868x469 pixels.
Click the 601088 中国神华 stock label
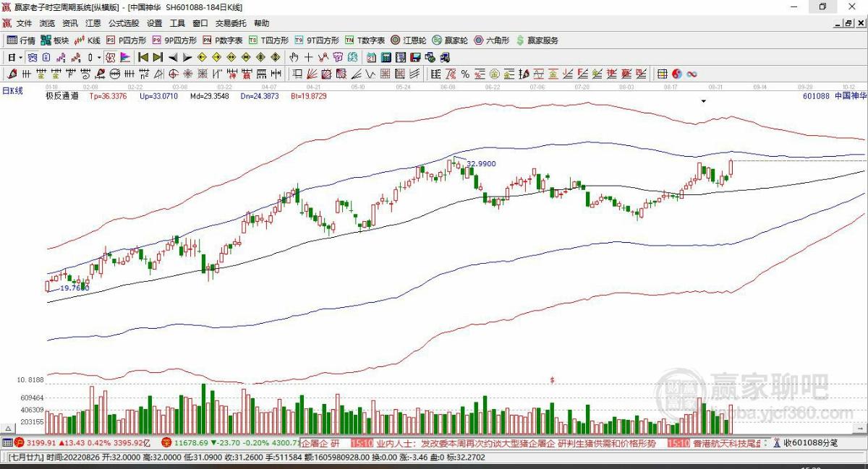click(834, 95)
